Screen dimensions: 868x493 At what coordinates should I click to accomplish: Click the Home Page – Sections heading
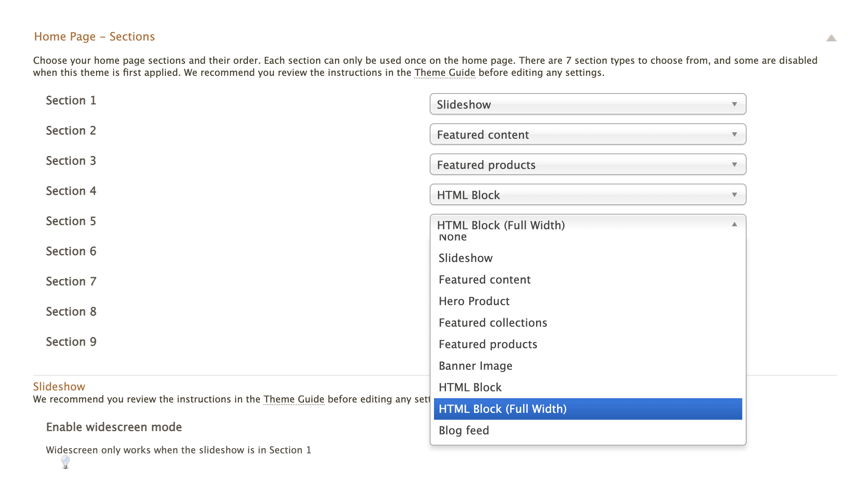pyautogui.click(x=94, y=37)
